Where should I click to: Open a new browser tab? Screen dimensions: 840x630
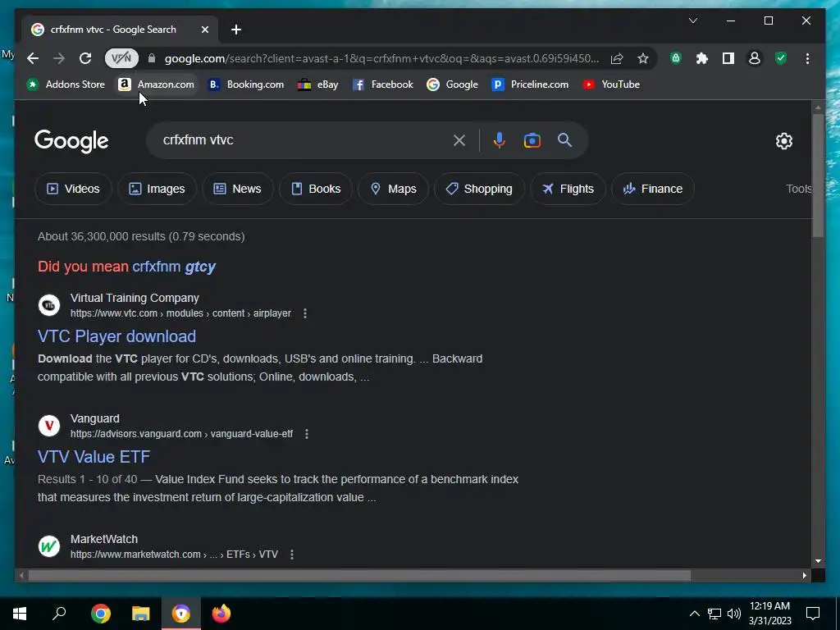tap(236, 30)
